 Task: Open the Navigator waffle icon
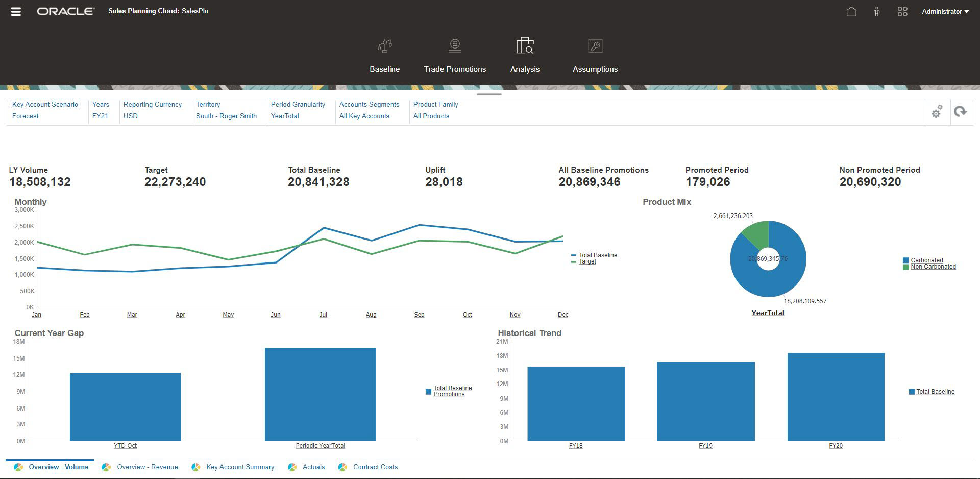pyautogui.click(x=902, y=11)
